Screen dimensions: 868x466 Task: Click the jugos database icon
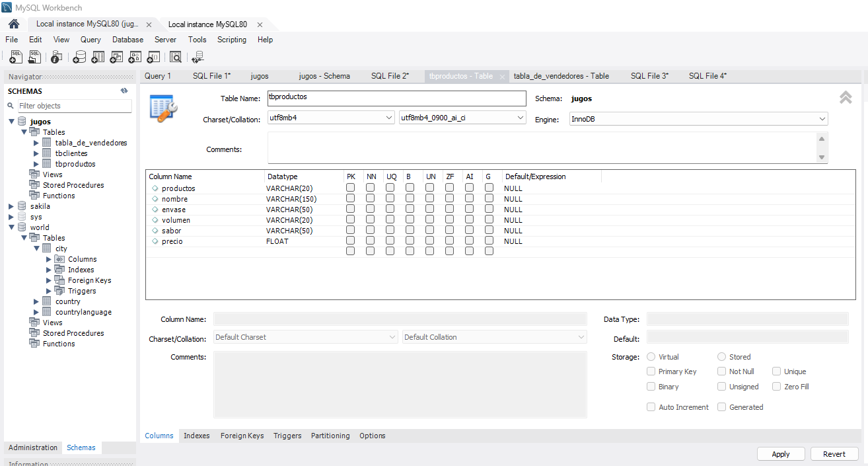pyautogui.click(x=22, y=122)
